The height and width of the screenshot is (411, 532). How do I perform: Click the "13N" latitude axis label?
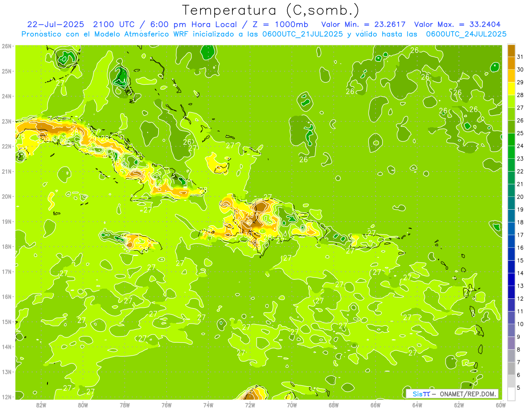click(x=7, y=372)
